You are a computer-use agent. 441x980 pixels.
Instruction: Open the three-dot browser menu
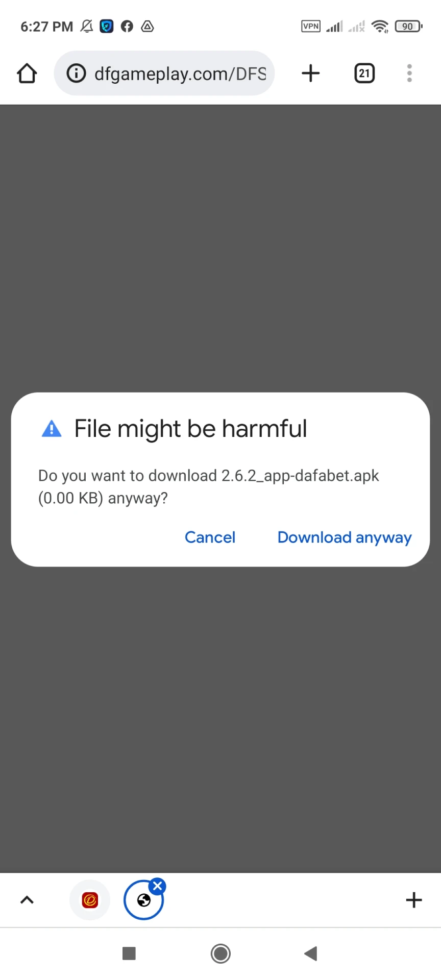pyautogui.click(x=409, y=73)
